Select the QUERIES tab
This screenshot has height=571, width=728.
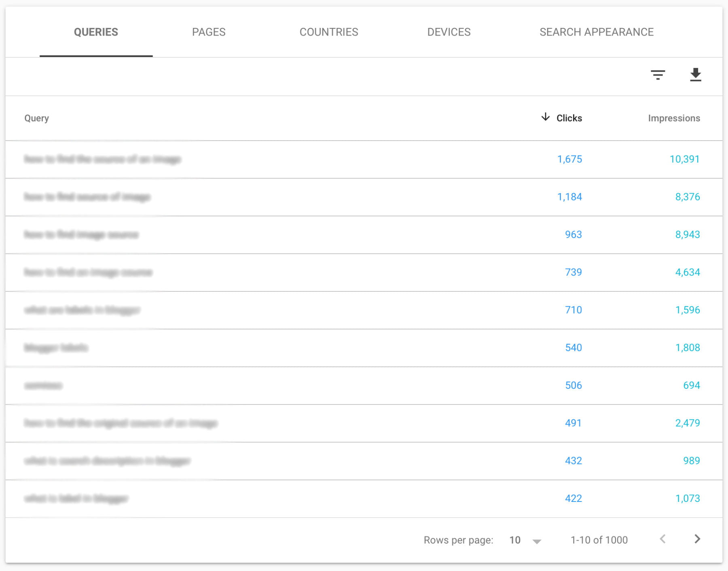tap(95, 32)
